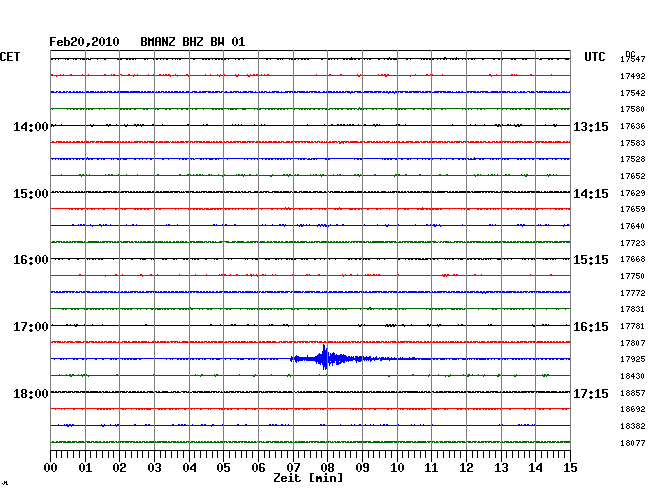Click the UTC time label "15:15"
Image resolution: width=650 pixels, height=494 pixels.
[x=591, y=260]
